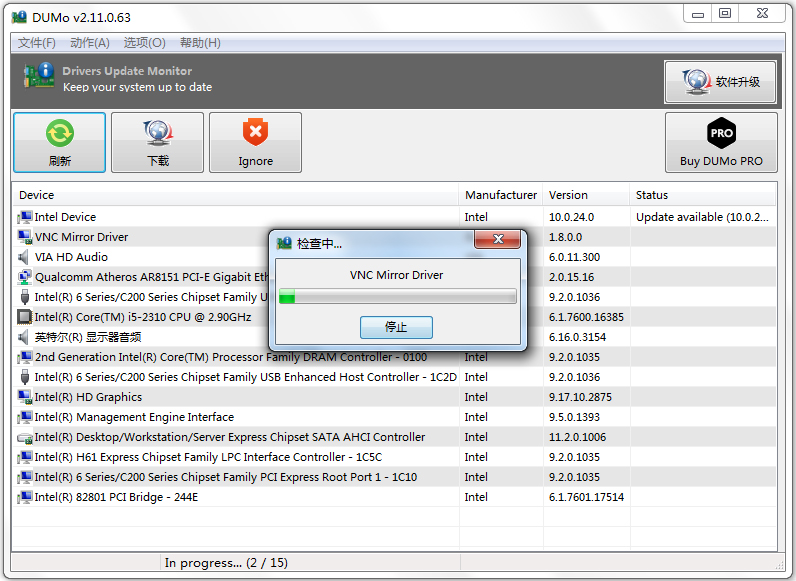Click version cell 6.0.11.300
This screenshot has height=581, width=796.
574,257
